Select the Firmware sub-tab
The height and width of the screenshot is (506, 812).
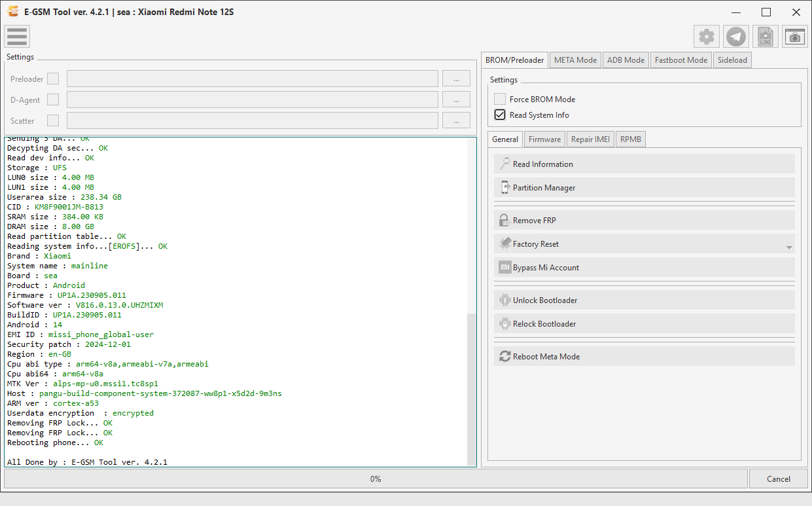point(544,139)
